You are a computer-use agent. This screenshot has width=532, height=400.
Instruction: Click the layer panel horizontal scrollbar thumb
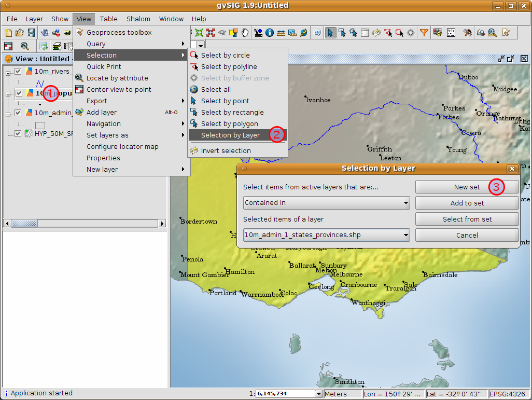point(24,223)
